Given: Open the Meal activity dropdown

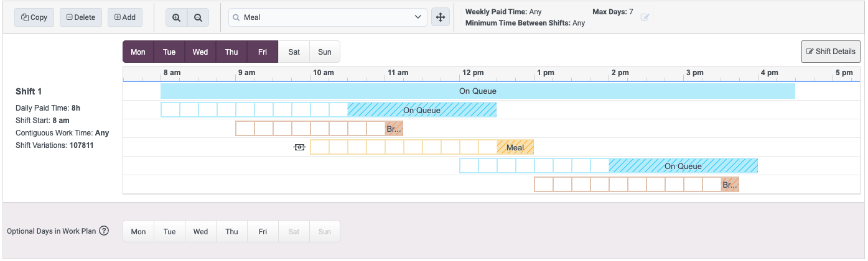Looking at the screenshot, I should 328,17.
